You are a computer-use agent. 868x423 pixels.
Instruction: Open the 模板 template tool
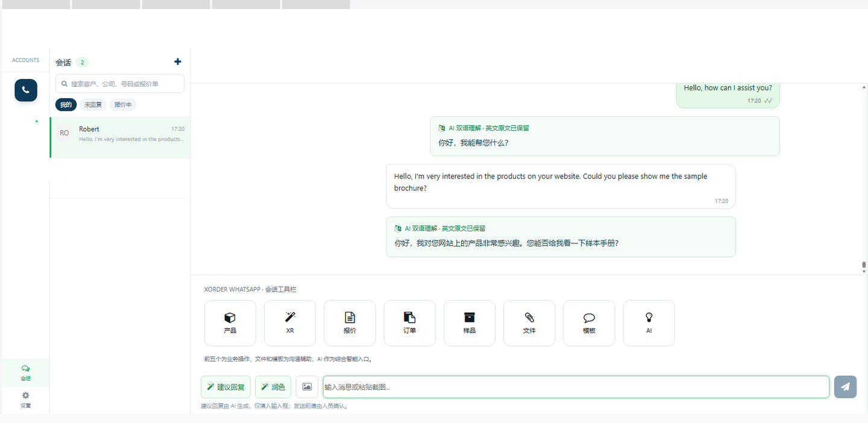point(589,323)
